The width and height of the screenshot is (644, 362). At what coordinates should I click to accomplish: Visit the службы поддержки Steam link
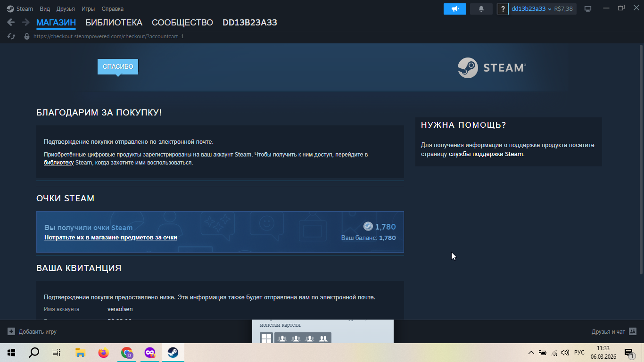point(486,154)
